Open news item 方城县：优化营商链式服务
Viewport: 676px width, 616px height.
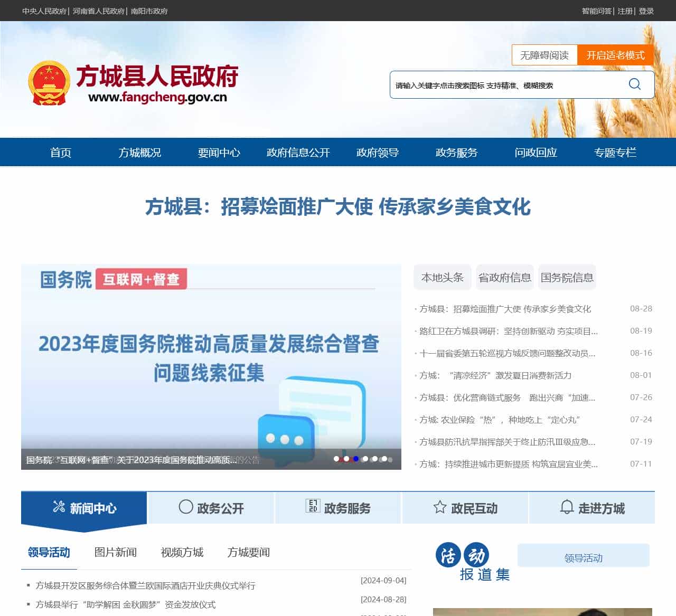pos(508,397)
